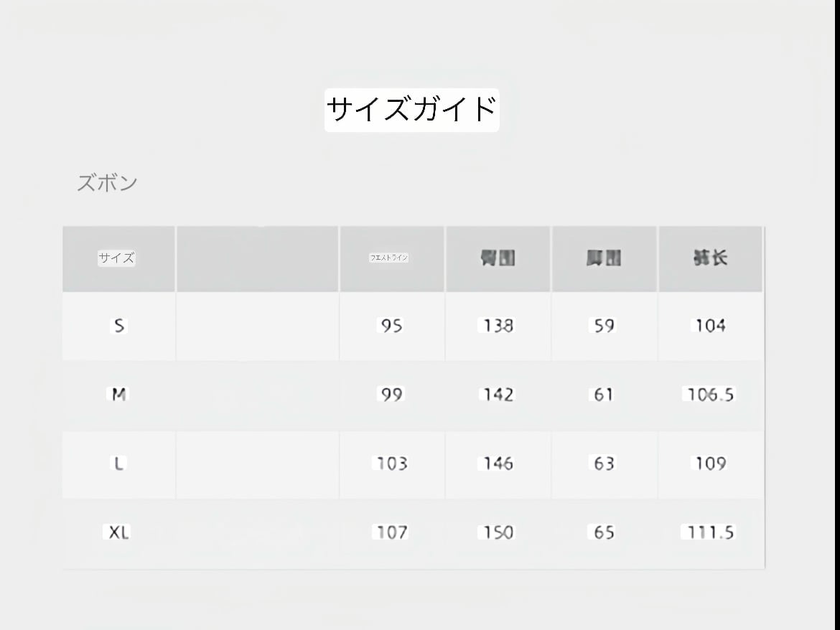
Task: Select the ズボン section label
Action: (107, 183)
